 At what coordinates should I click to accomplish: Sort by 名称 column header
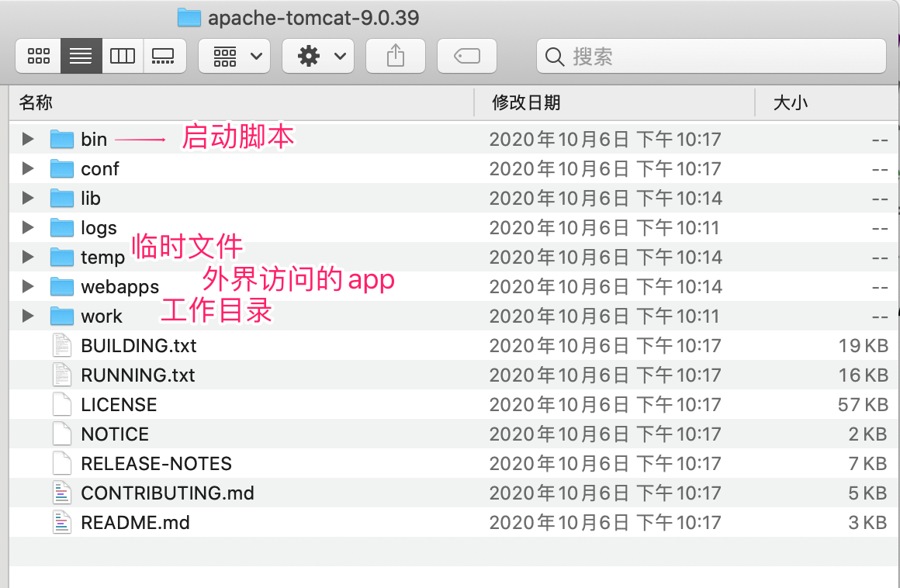coord(36,102)
